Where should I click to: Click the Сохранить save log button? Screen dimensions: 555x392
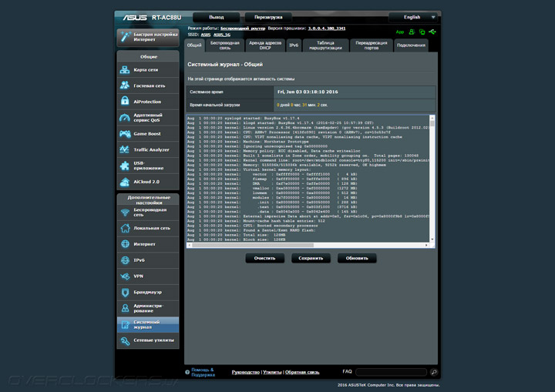click(311, 258)
